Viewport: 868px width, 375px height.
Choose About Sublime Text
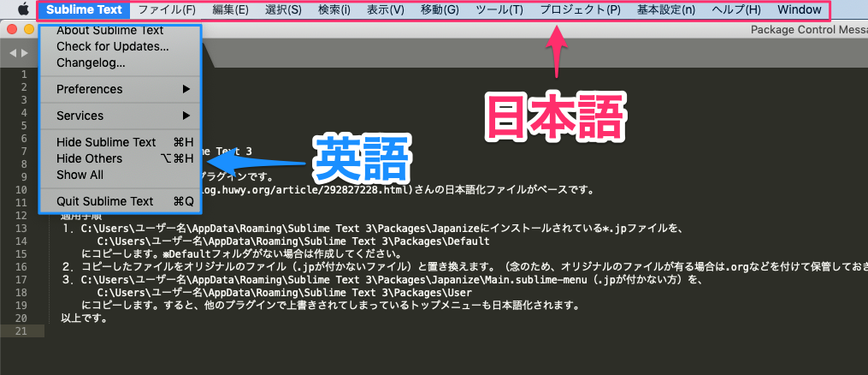point(120,31)
